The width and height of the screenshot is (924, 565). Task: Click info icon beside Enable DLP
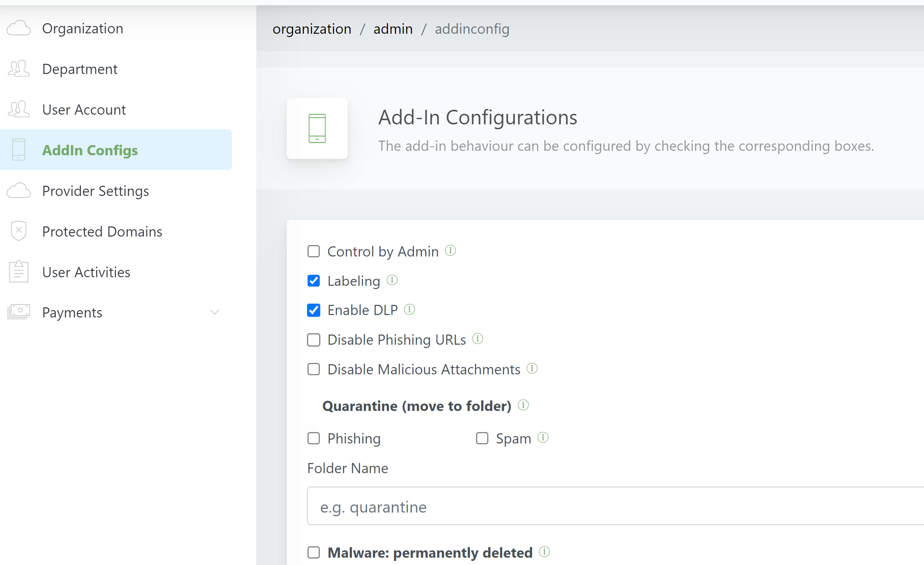click(x=409, y=309)
